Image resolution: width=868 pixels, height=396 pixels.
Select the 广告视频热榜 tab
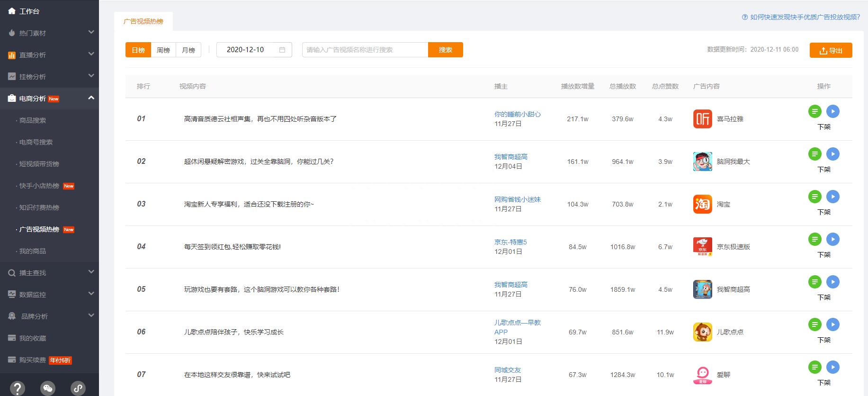tap(143, 21)
